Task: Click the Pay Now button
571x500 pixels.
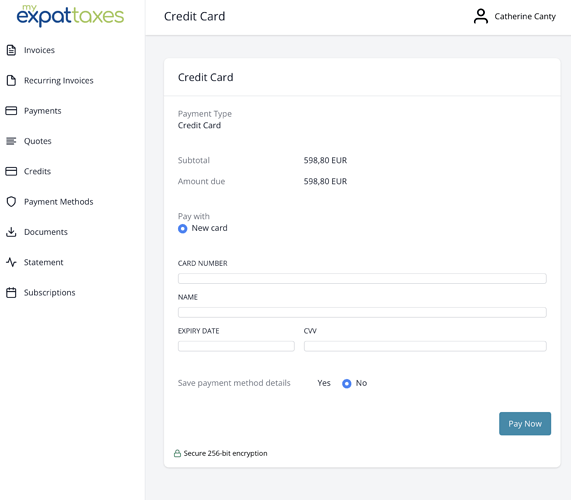Action: (x=525, y=424)
